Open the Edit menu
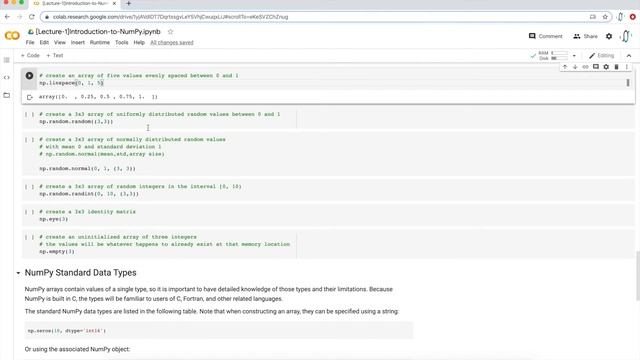This screenshot has height=360, width=640. pos(44,42)
